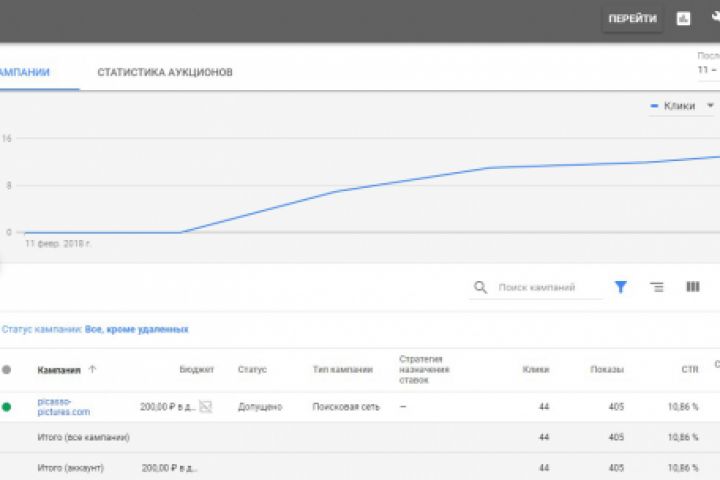Click the blue filter funnel icon

pyautogui.click(x=621, y=287)
